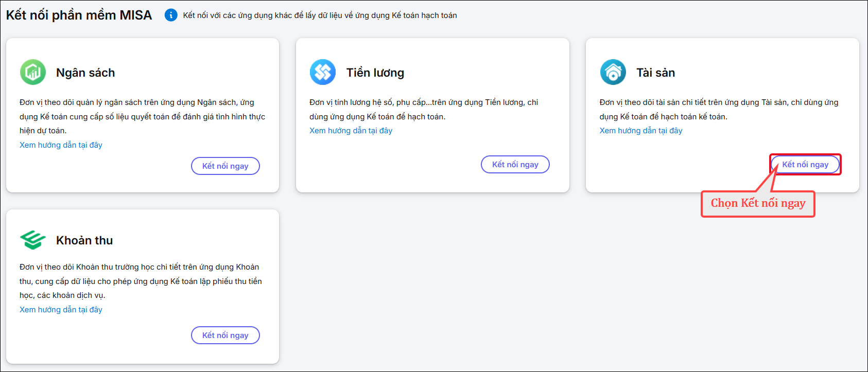The image size is (868, 372).
Task: Select the Tiền lương heading text
Action: click(375, 73)
